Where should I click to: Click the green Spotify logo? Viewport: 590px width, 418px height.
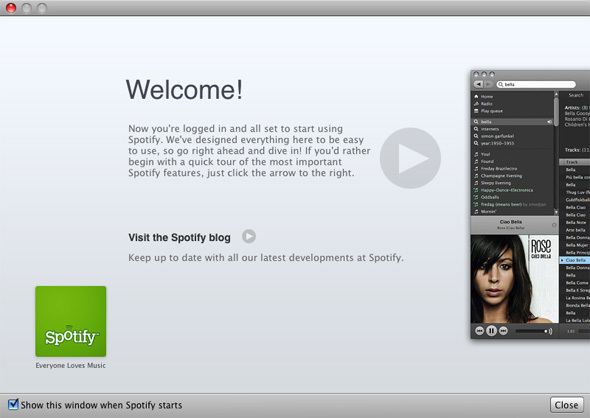[71, 321]
